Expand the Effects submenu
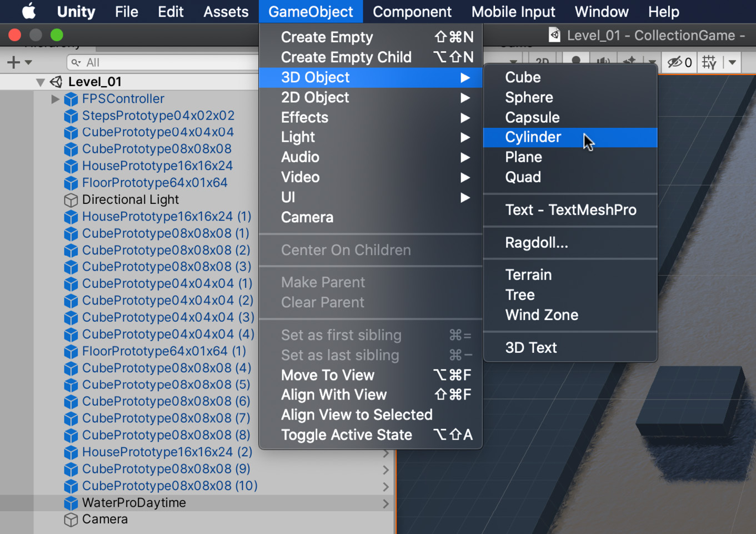 coord(371,117)
